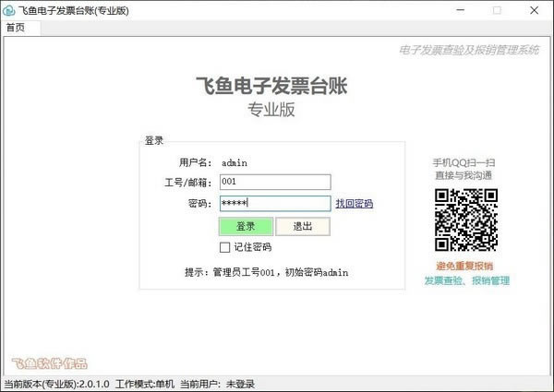Click the 发票查验、报销管理 text

(x=466, y=280)
